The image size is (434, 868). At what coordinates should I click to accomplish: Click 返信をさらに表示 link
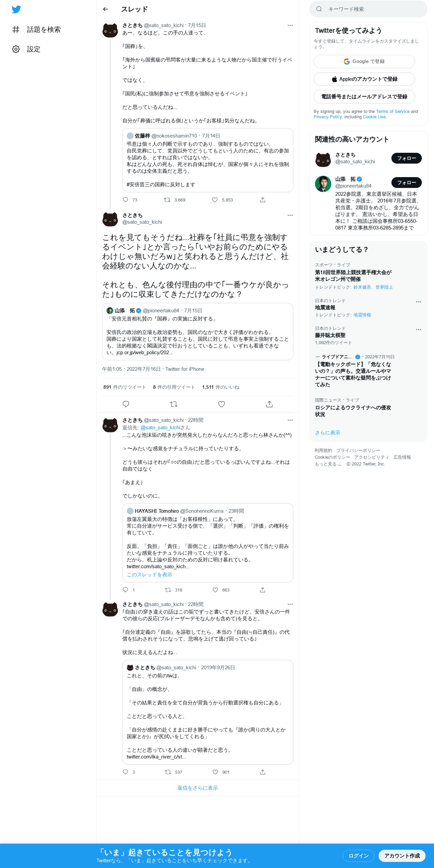tap(198, 788)
